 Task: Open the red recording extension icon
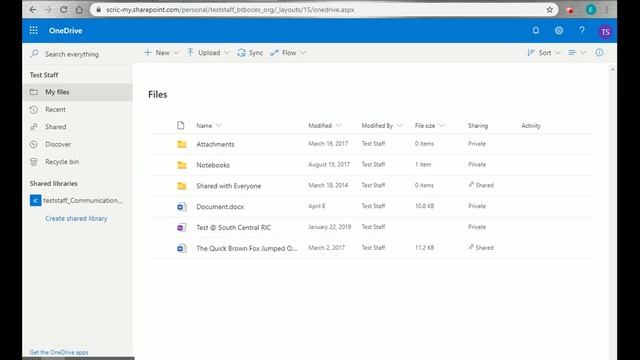click(x=571, y=10)
